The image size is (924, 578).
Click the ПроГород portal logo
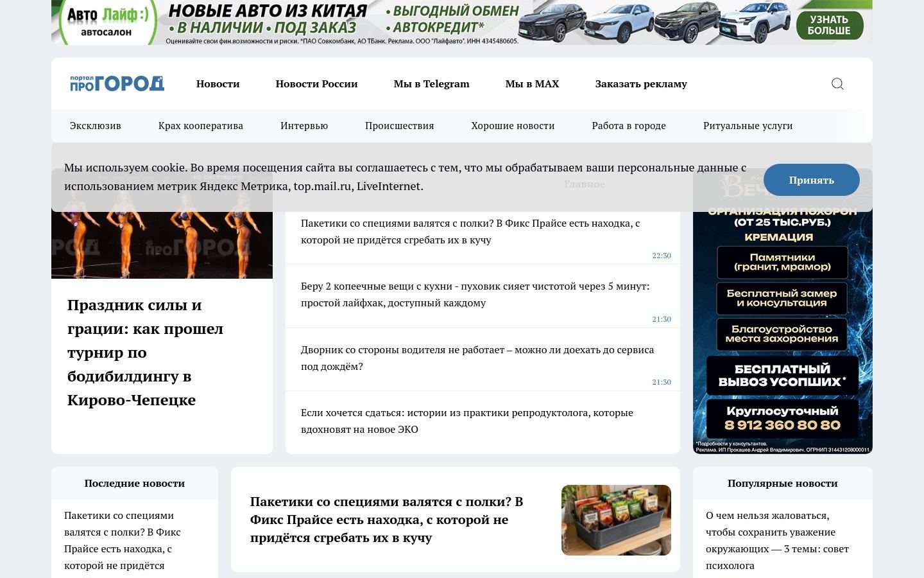[x=117, y=83]
